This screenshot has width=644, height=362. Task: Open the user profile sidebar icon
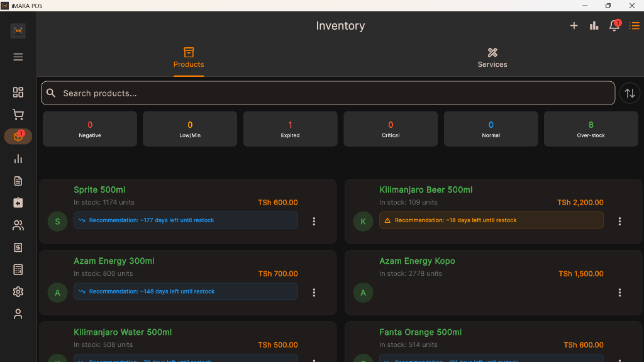pyautogui.click(x=18, y=314)
